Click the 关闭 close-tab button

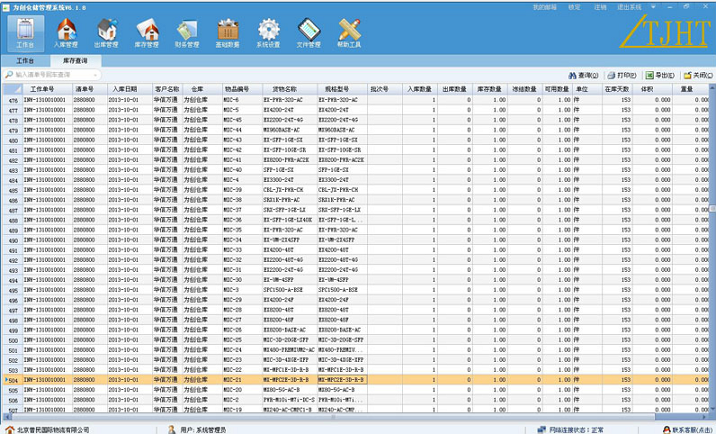pyautogui.click(x=698, y=75)
